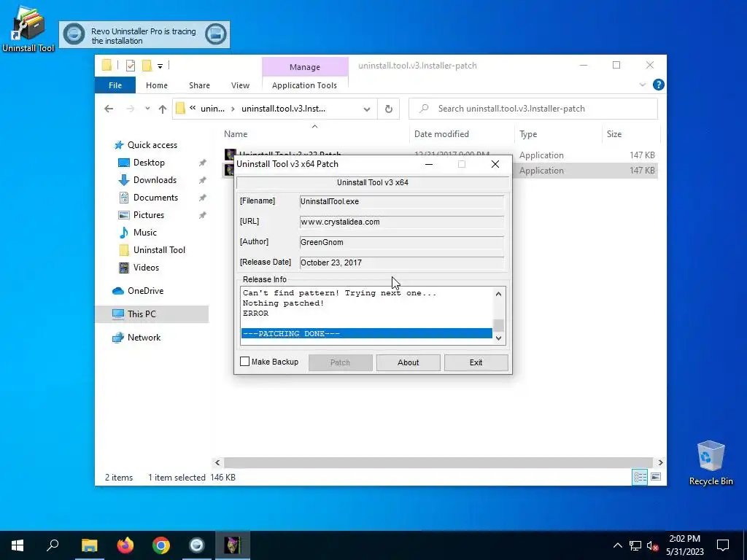Select Quick access in the navigation pane
The image size is (747, 560).
click(x=152, y=145)
